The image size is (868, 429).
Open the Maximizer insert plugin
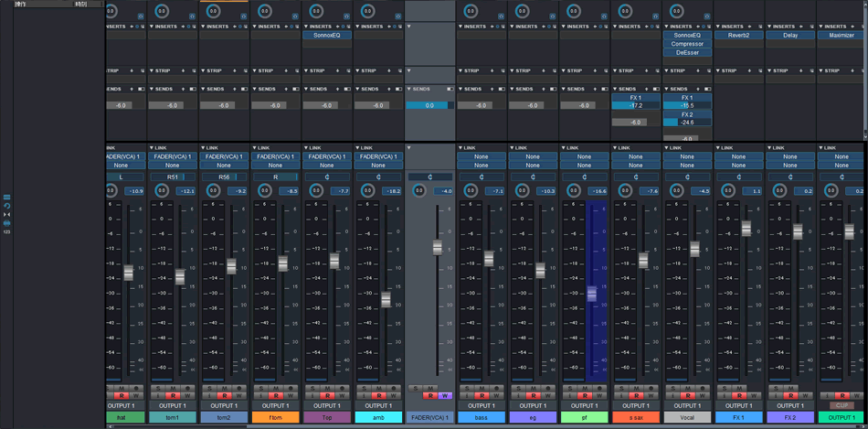(842, 36)
